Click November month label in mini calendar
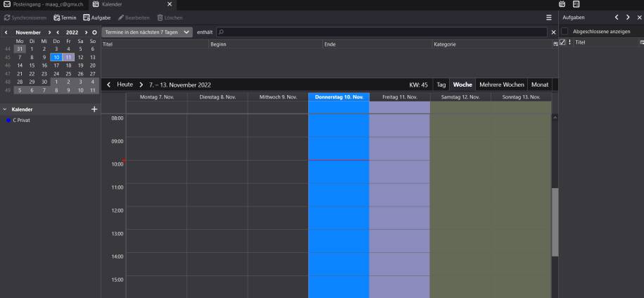This screenshot has width=644, height=298. pos(28,32)
